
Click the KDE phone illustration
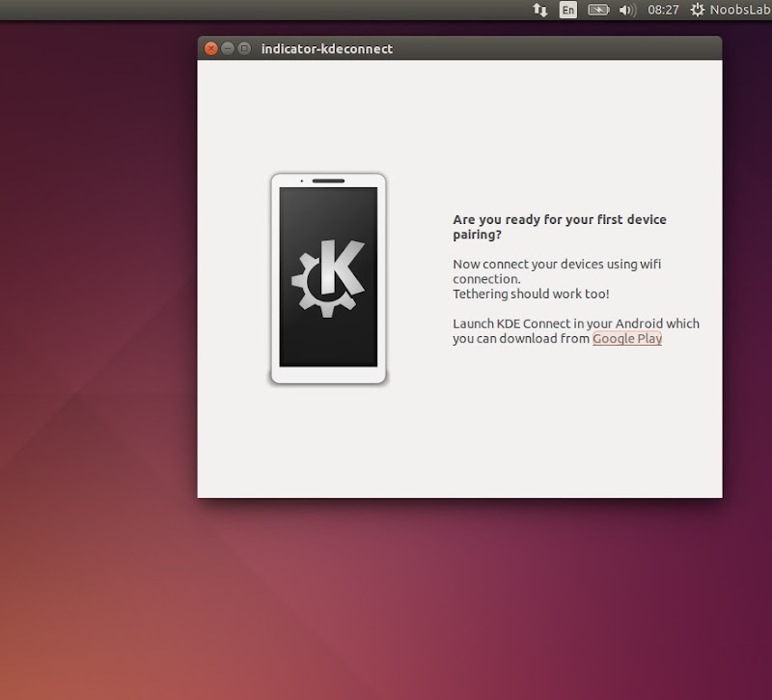click(x=328, y=278)
